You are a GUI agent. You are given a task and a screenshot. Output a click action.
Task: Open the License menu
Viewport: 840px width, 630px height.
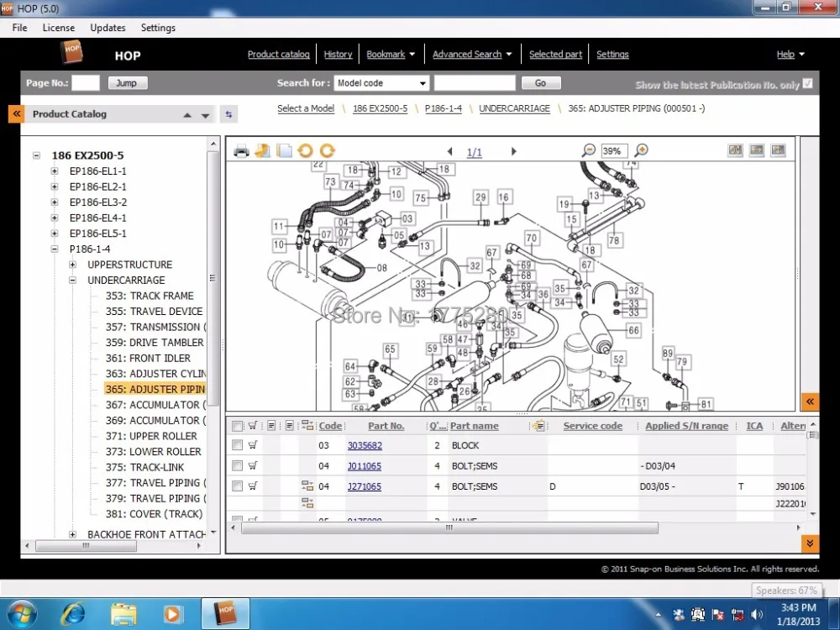(59, 28)
